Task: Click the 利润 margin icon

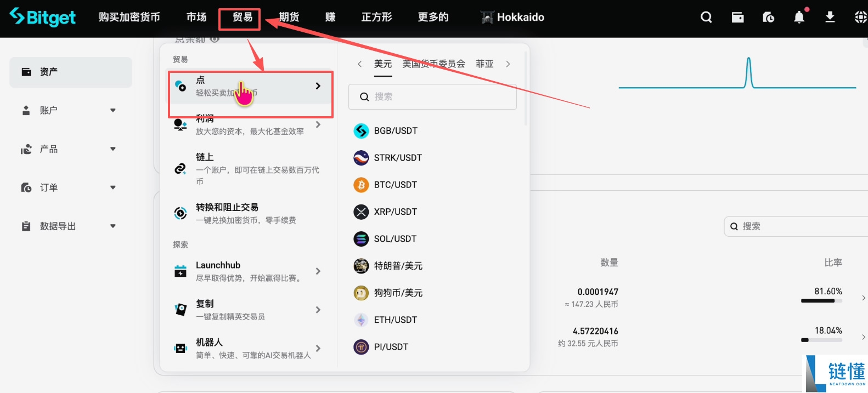Action: (181, 125)
